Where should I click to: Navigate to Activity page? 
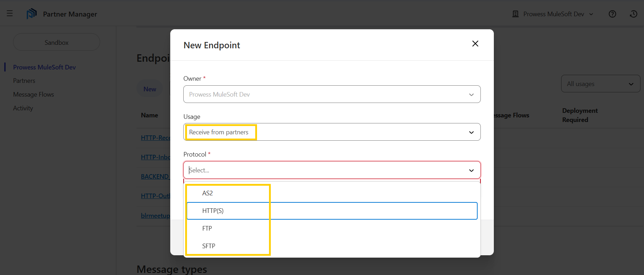23,108
